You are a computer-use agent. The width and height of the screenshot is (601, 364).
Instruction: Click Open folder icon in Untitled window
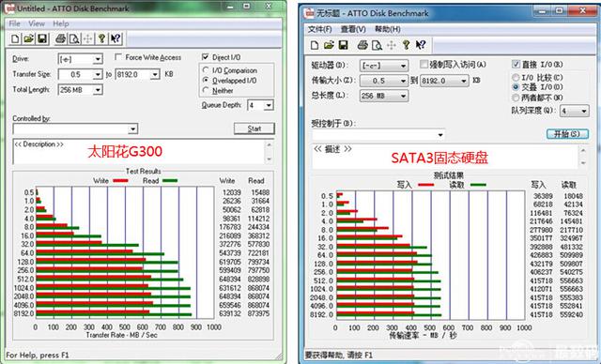(x=29, y=38)
